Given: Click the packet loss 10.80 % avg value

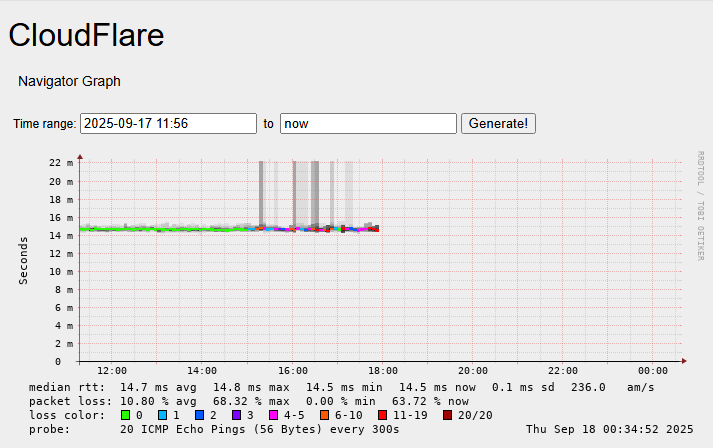Looking at the screenshot, I should [158, 402].
